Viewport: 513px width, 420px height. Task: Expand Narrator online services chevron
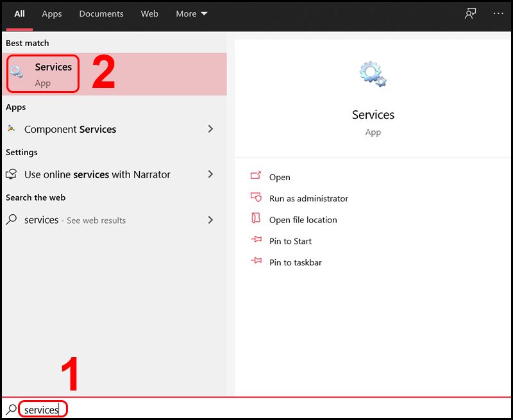210,174
